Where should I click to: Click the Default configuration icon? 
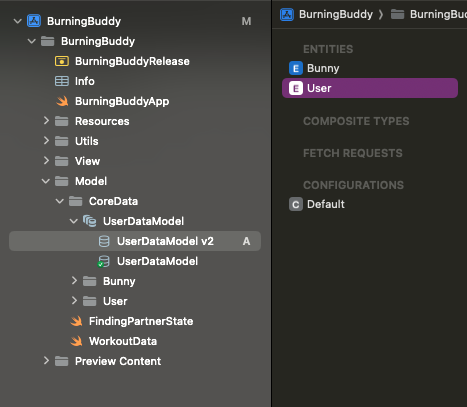[x=296, y=204]
